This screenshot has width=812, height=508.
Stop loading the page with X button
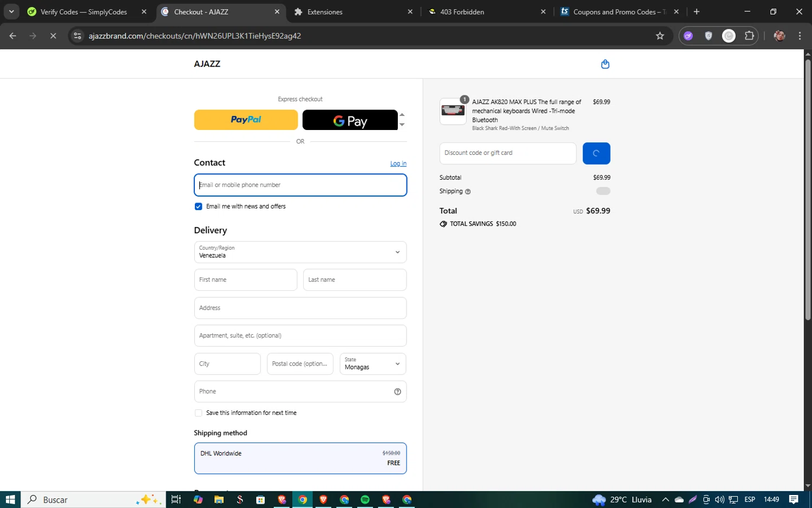53,36
